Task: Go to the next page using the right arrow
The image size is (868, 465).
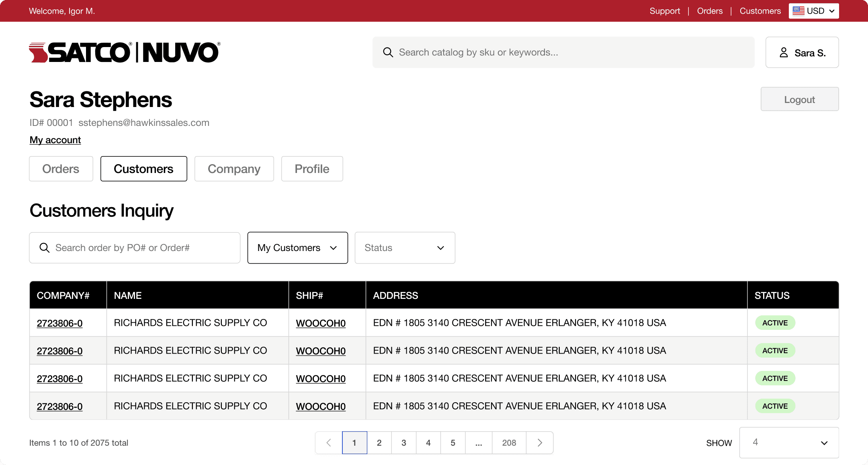Action: tap(540, 442)
